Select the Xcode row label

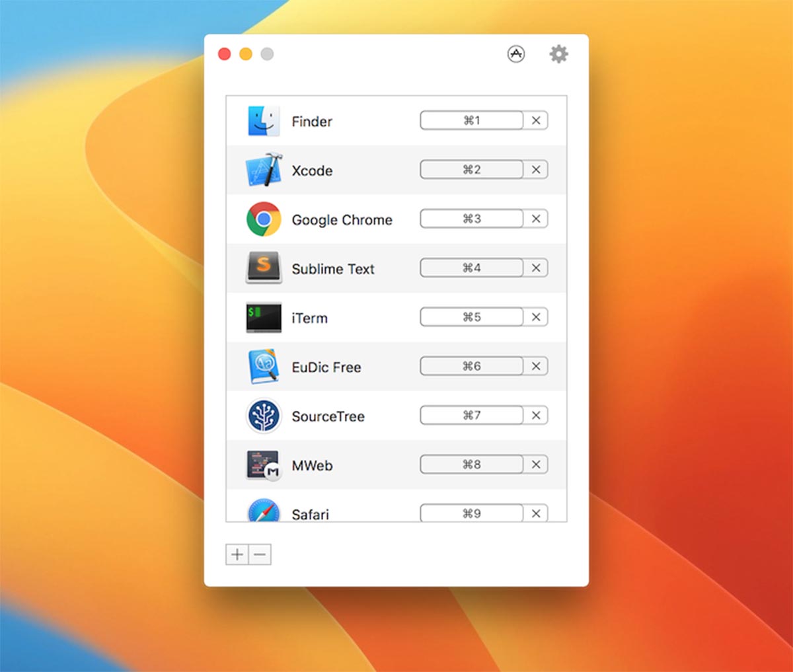tap(312, 170)
